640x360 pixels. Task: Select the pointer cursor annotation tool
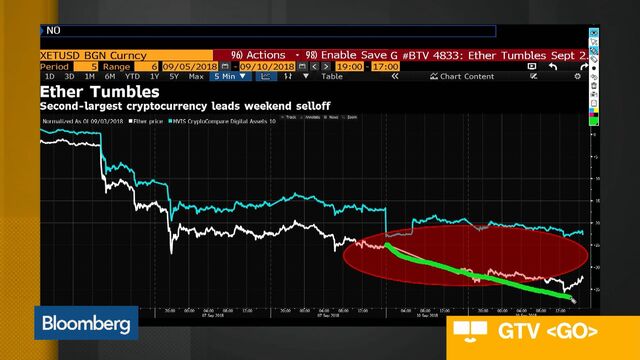tap(594, 42)
